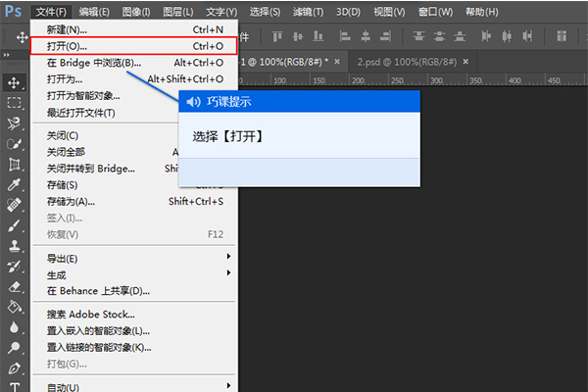
Task: Select the Move tool in toolbar
Action: pos(15,81)
